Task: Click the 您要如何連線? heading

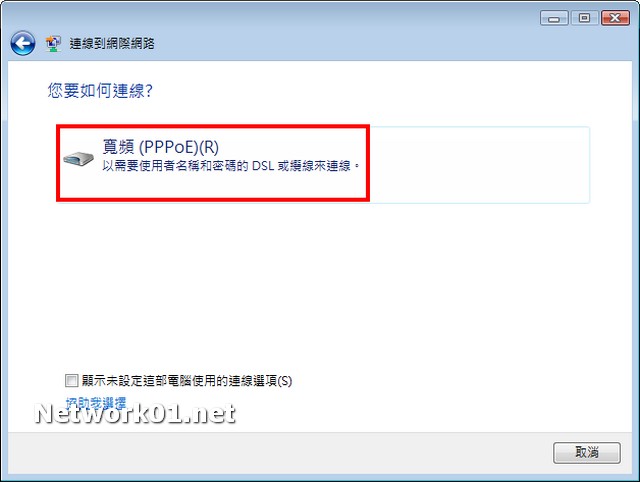Action: click(100, 91)
